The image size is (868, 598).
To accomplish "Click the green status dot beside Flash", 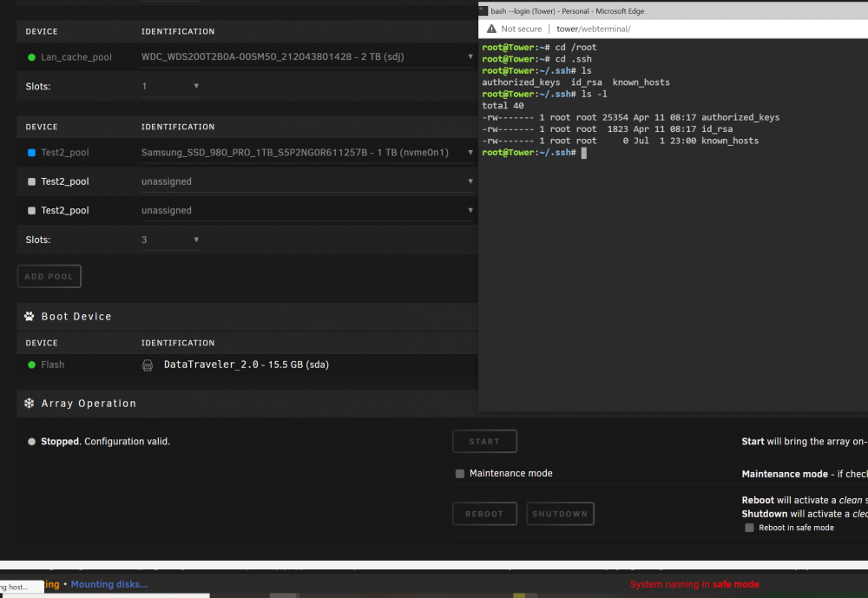I will pos(31,365).
